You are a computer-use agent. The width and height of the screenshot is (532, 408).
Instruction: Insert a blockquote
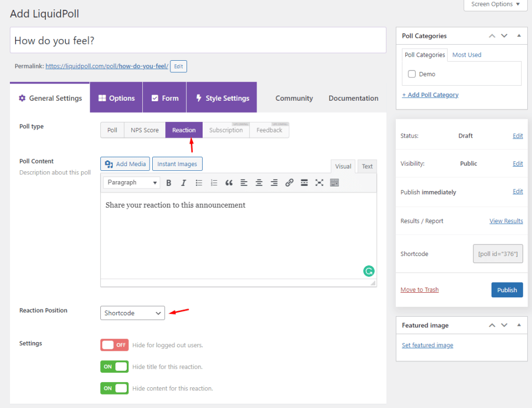click(x=229, y=183)
